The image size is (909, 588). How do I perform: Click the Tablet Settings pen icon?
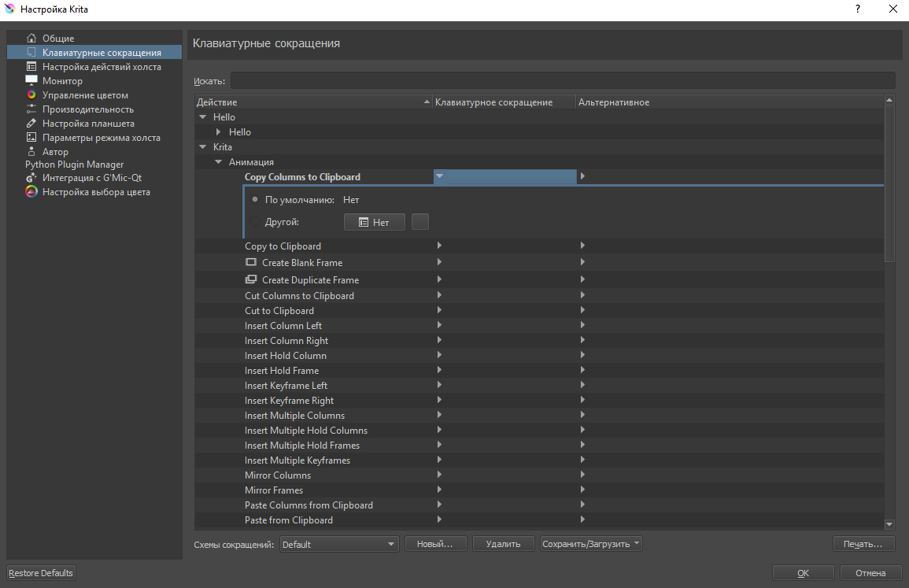pos(31,124)
